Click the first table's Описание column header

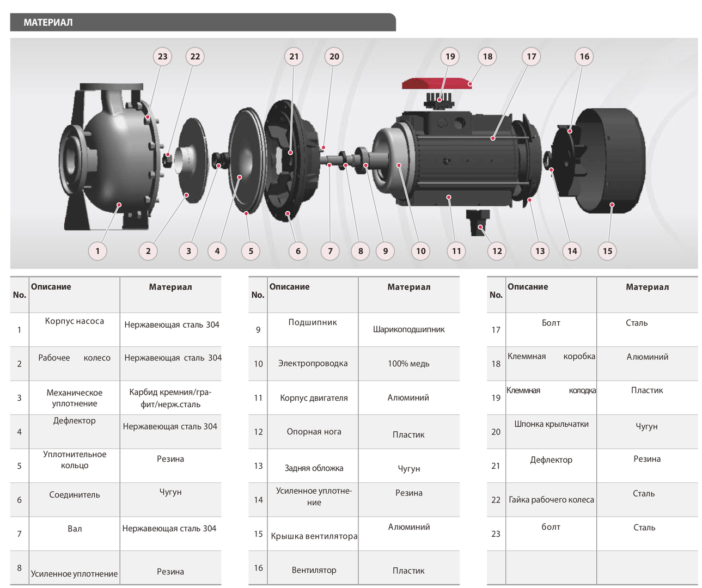click(51, 287)
